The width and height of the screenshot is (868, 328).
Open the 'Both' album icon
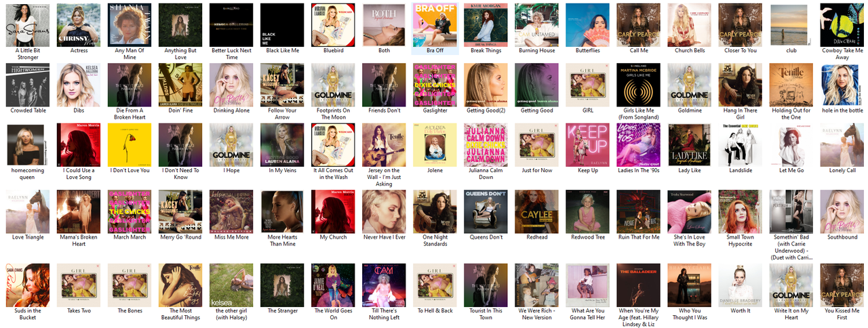[x=384, y=25]
